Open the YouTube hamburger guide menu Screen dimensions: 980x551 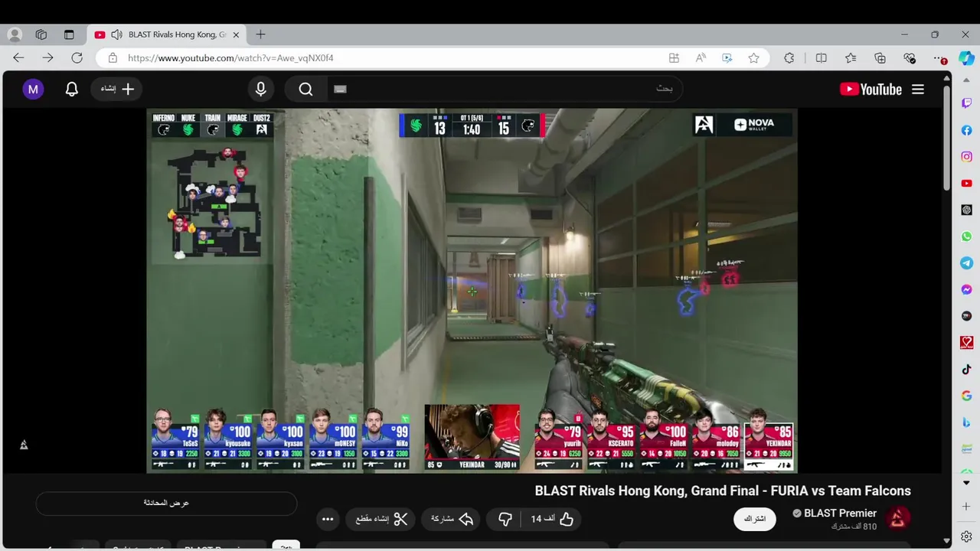click(x=918, y=90)
